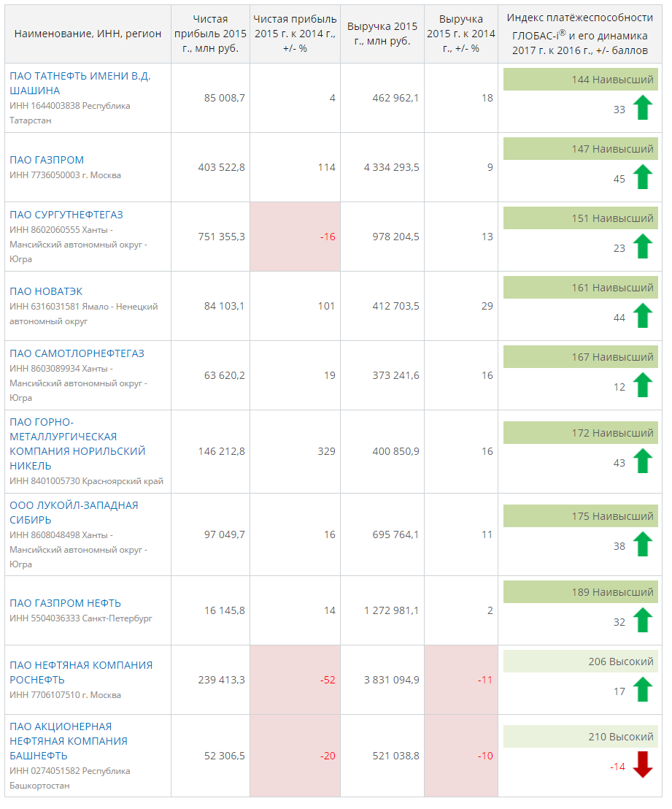
Task: Click the 'Наименование, ИНН, регион' header
Action: (x=88, y=34)
